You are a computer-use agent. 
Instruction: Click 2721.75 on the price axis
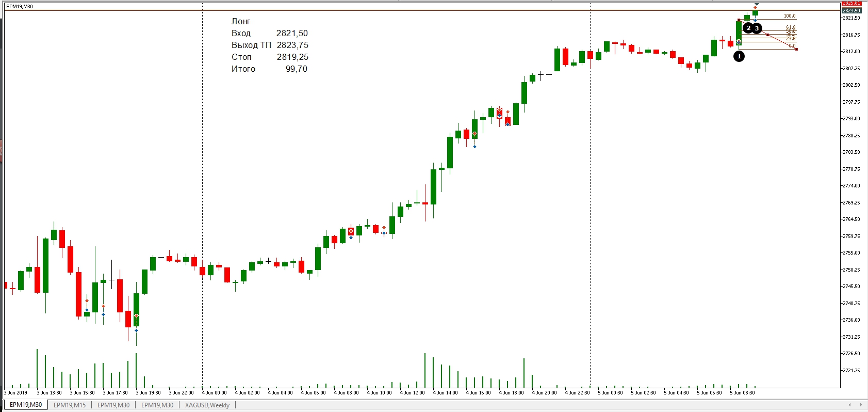851,370
